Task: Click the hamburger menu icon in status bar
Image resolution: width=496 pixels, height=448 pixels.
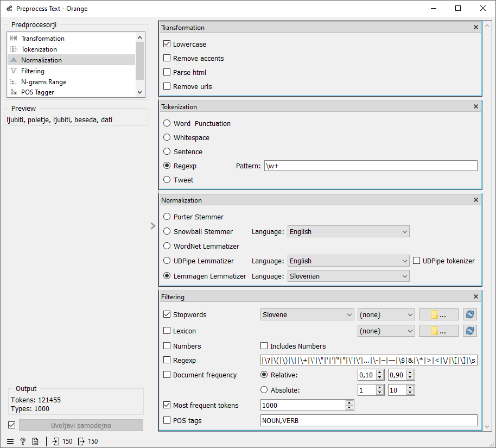Action: (x=10, y=441)
